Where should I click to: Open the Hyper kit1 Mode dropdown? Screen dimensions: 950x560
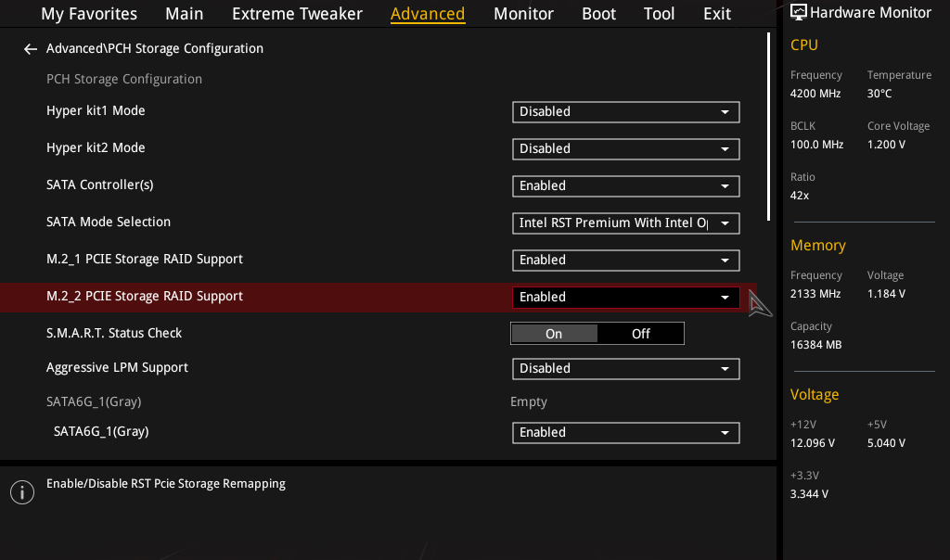625,112
